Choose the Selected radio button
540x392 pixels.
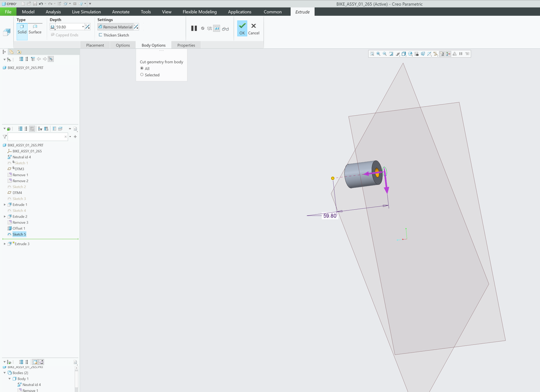(x=142, y=75)
